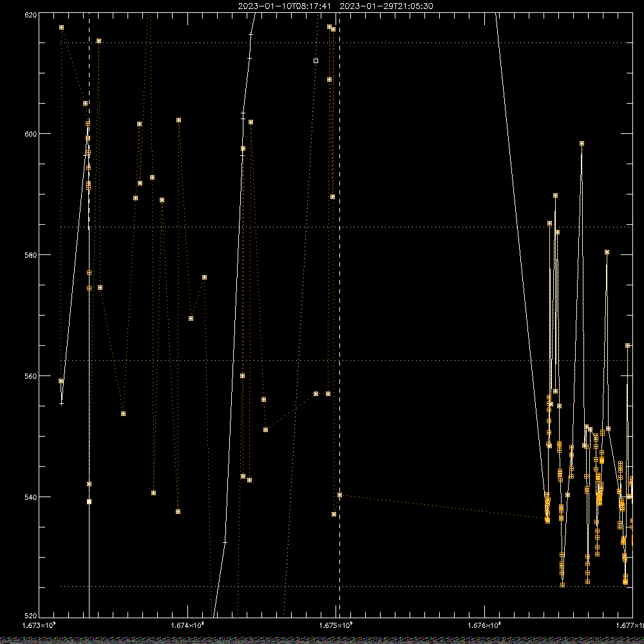Click the end timestamp 2023-01-29T21:05:30 in title
This screenshot has height=644, width=644.
(x=386, y=6)
